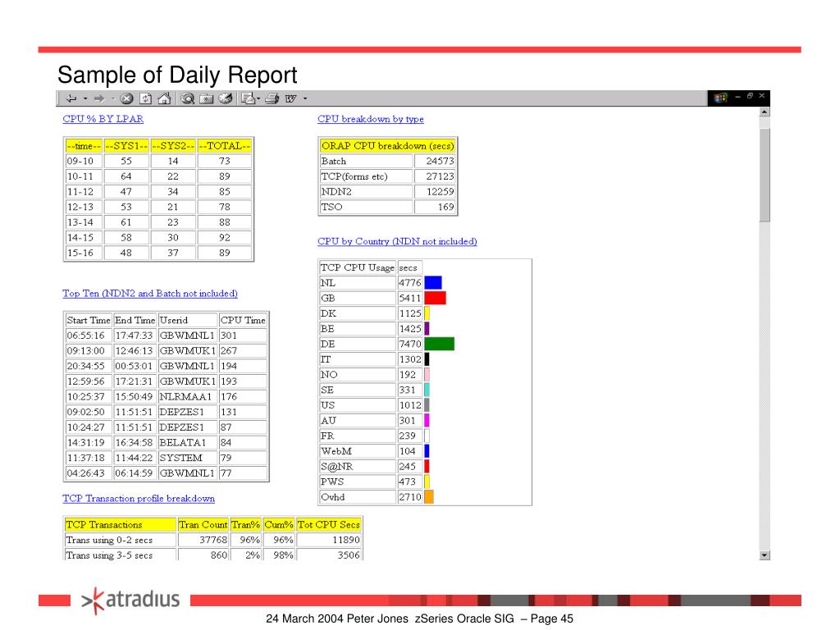
Task: Click the Windows logo throbber icon
Action: click(720, 98)
